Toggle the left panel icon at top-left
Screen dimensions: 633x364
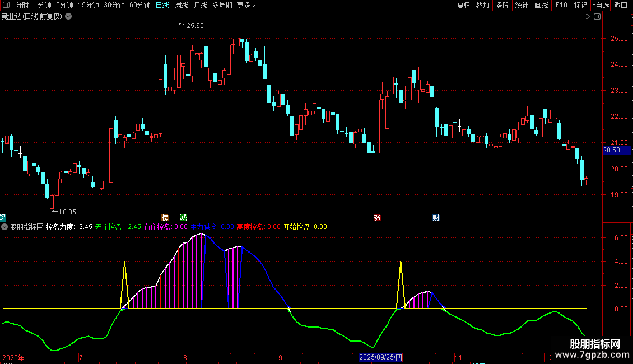[x=6, y=6]
